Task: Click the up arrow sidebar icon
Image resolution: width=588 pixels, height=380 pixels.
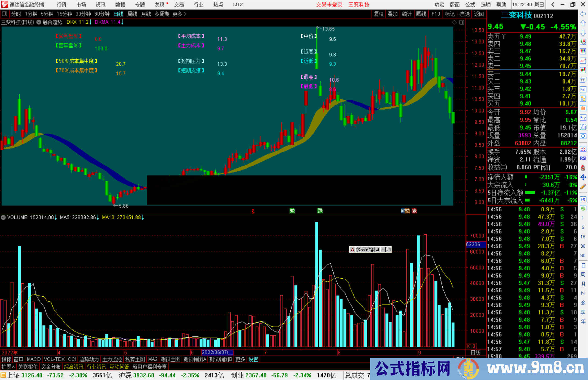Action: click(x=583, y=23)
